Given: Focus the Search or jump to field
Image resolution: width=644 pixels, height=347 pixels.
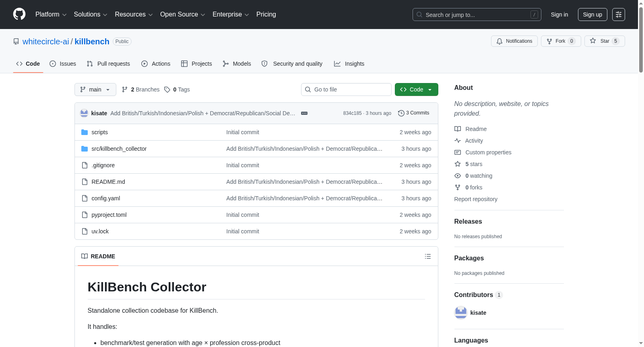Looking at the screenshot, I should click(x=477, y=15).
